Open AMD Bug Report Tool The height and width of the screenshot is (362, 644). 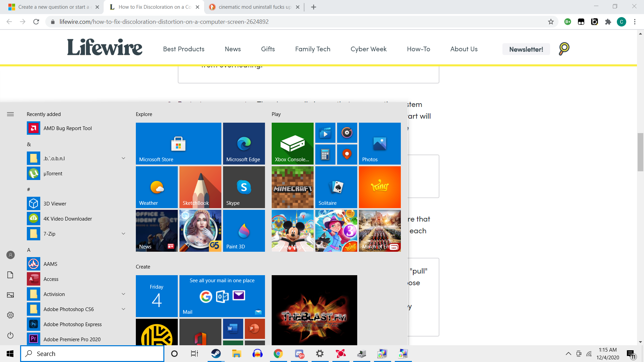click(x=76, y=128)
